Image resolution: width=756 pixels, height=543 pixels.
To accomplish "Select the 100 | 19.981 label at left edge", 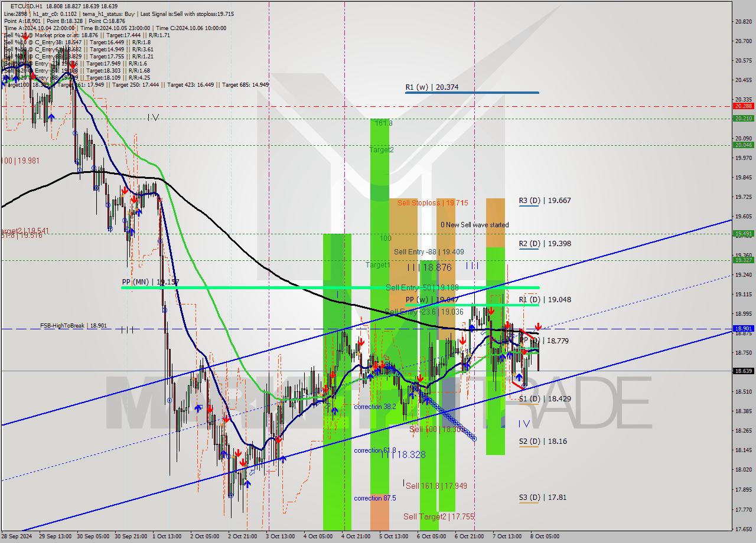I will click(x=20, y=161).
